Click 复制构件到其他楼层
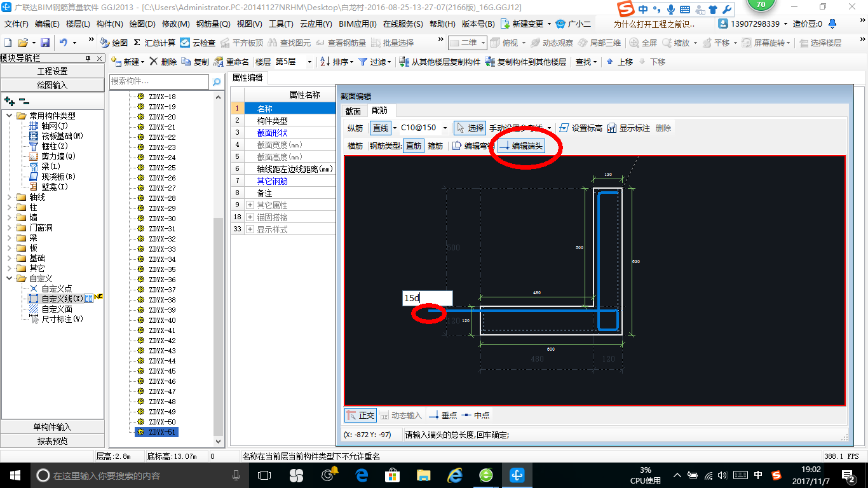This screenshot has width=868, height=488. click(526, 62)
